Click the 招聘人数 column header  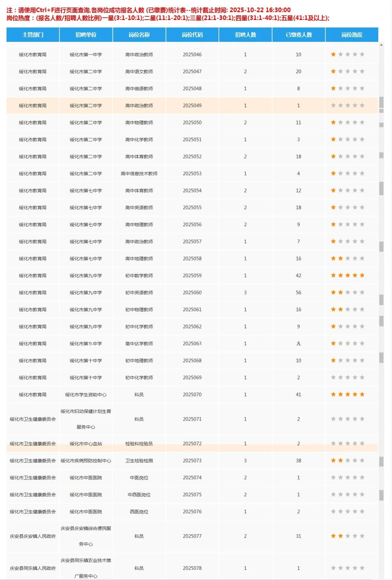[245, 35]
